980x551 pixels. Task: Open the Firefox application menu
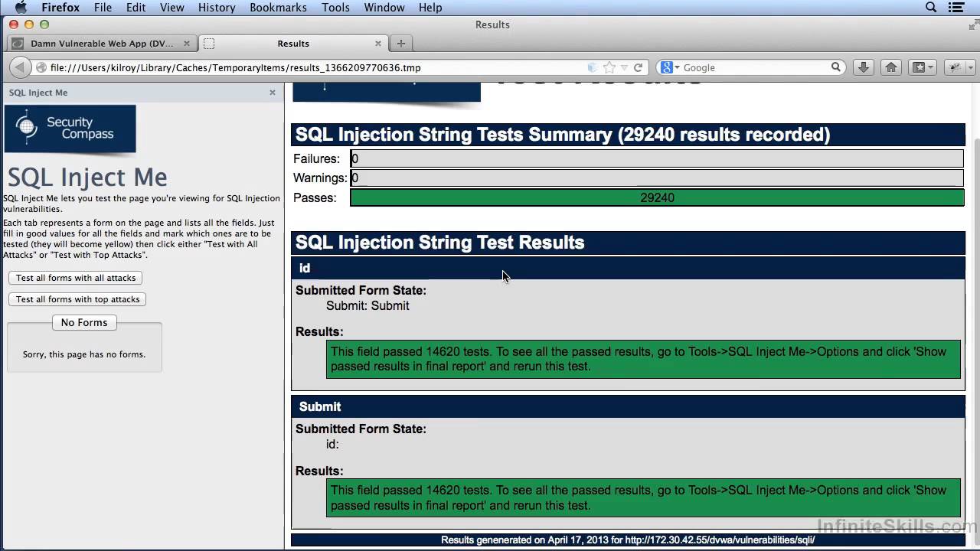click(60, 8)
